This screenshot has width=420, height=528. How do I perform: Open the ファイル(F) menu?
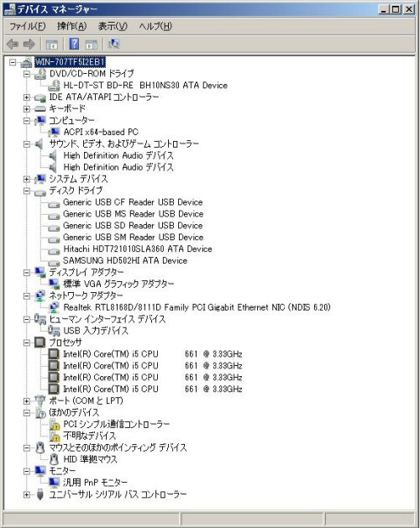(28, 26)
